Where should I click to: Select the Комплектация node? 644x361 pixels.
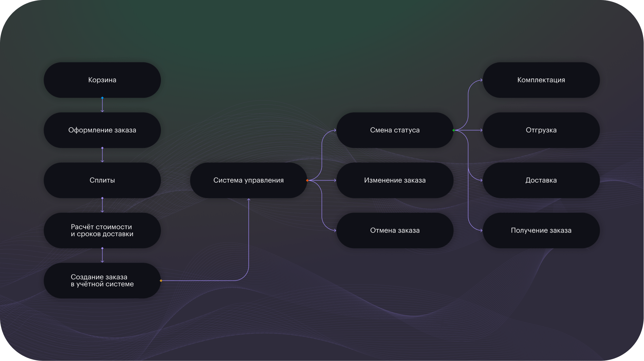(541, 80)
